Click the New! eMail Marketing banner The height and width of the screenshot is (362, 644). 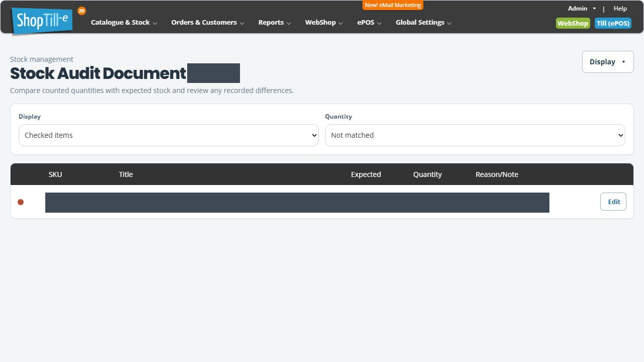(x=393, y=5)
